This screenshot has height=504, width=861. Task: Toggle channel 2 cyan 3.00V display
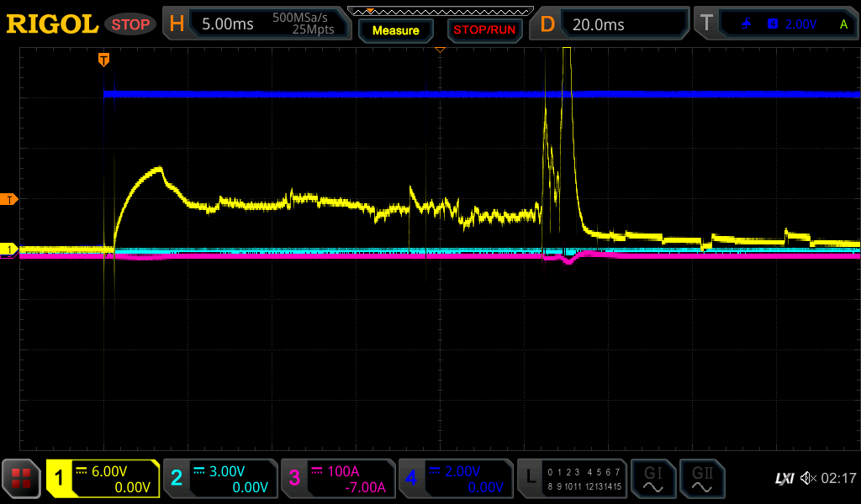220,479
